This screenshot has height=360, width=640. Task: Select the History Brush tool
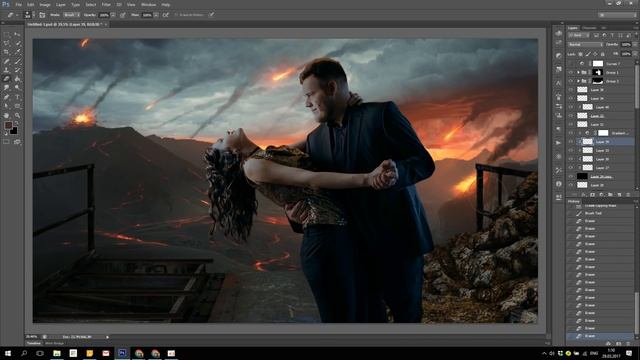17,70
